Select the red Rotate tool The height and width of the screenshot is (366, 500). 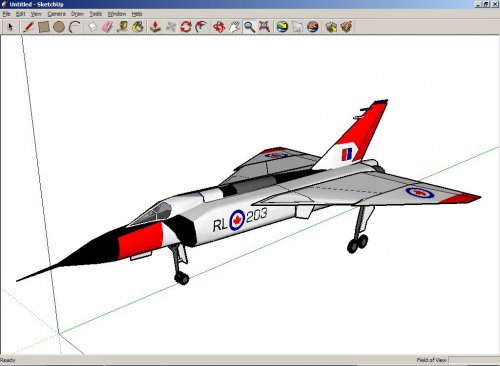(x=186, y=27)
